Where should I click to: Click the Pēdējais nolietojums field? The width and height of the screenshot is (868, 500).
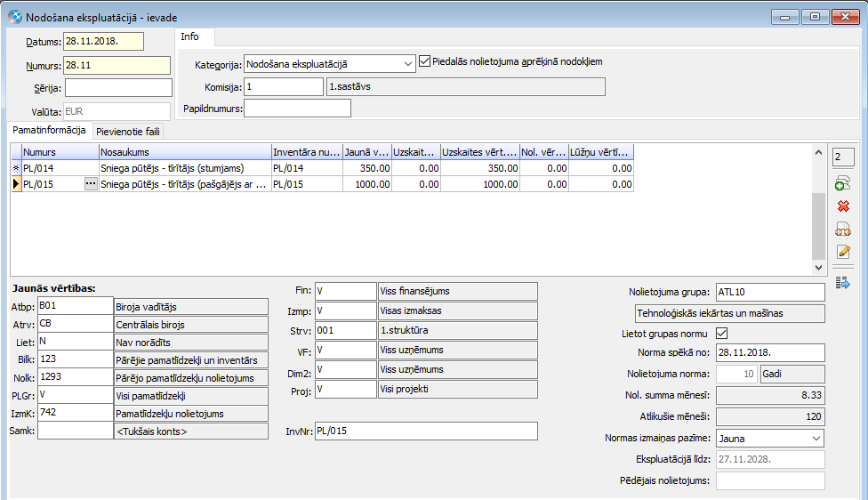770,480
